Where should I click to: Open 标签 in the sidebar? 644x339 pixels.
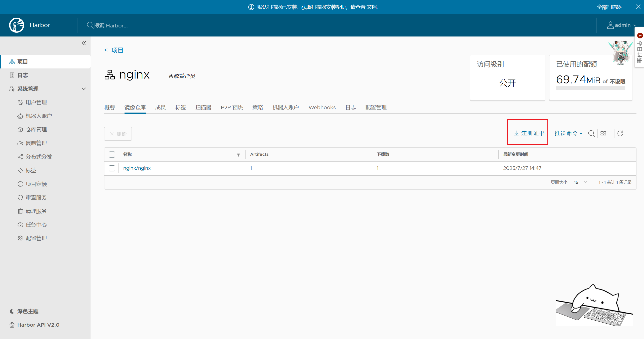point(31,170)
